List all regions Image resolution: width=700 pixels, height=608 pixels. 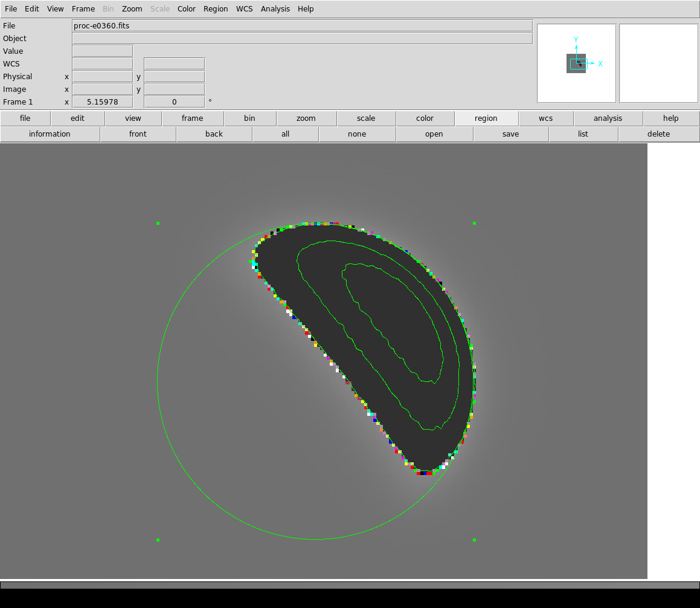(583, 134)
